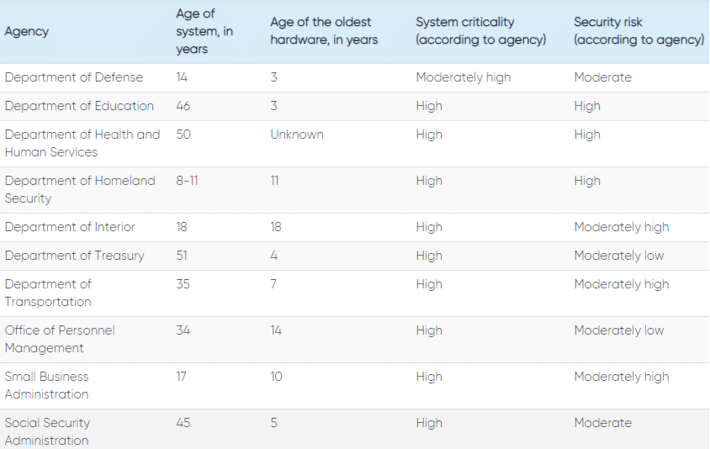Click Office of Personnel Management
The width and height of the screenshot is (710, 449).
click(x=60, y=339)
